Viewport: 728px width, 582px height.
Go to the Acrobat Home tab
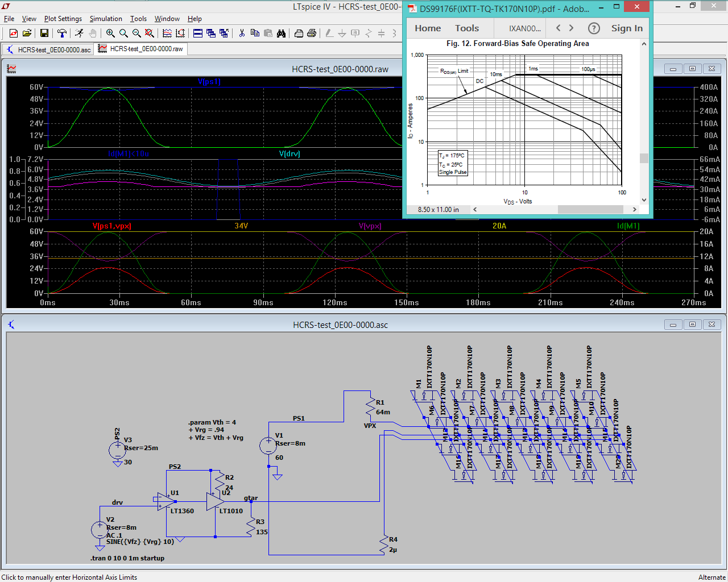pos(428,28)
